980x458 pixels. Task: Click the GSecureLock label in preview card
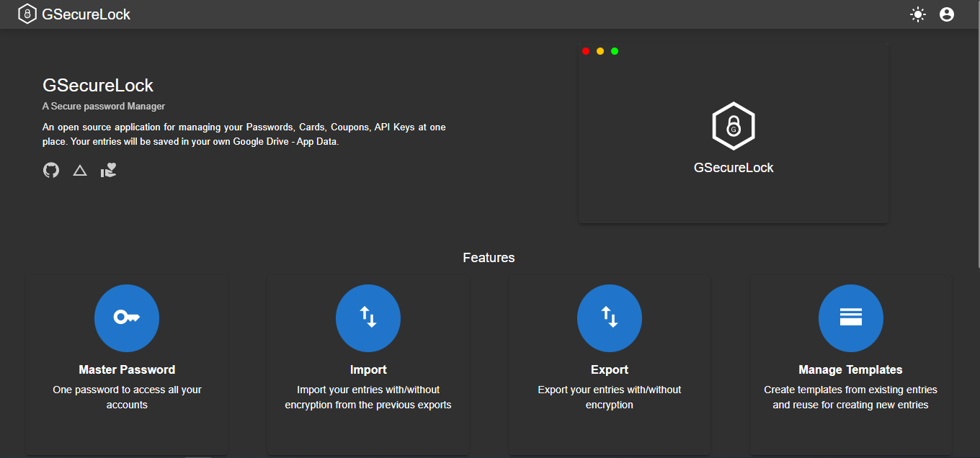[734, 168]
